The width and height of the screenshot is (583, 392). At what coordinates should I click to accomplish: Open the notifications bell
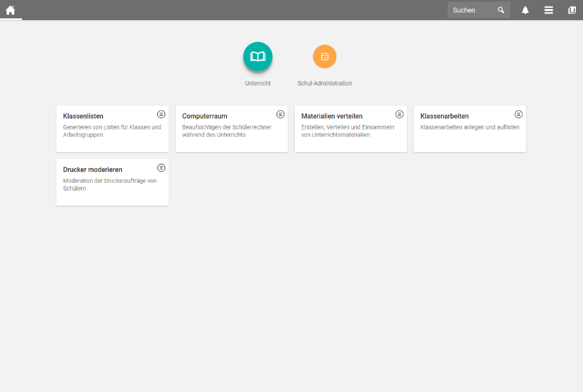pyautogui.click(x=525, y=10)
